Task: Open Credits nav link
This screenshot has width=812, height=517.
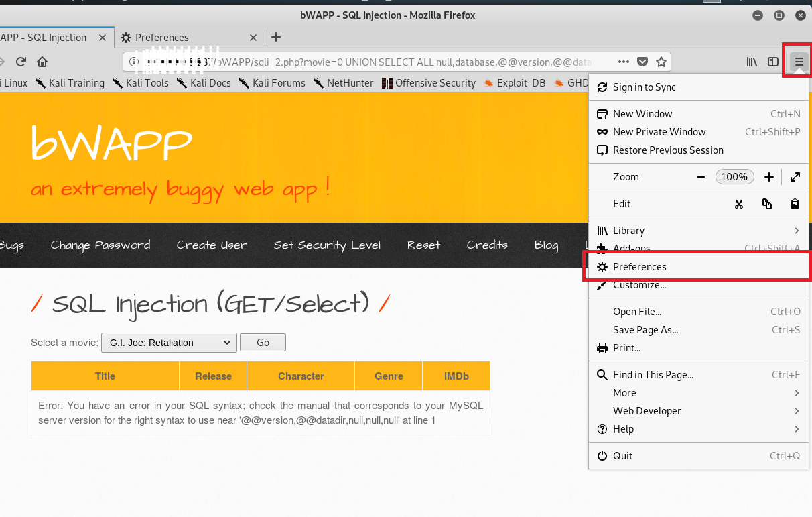Action: click(x=487, y=245)
